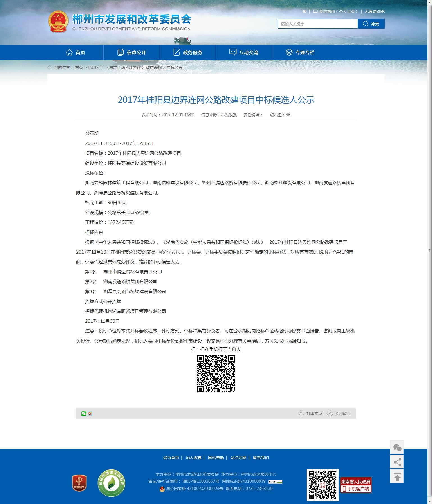Click the small CNZZ statistics badge
The image size is (432, 504).
click(275, 482)
